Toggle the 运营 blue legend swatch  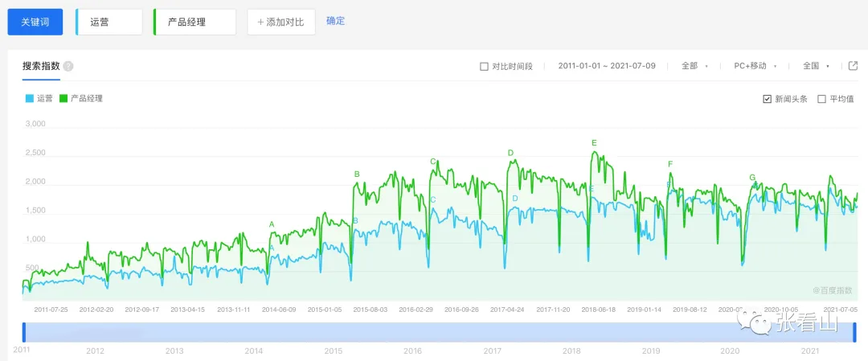pos(30,99)
